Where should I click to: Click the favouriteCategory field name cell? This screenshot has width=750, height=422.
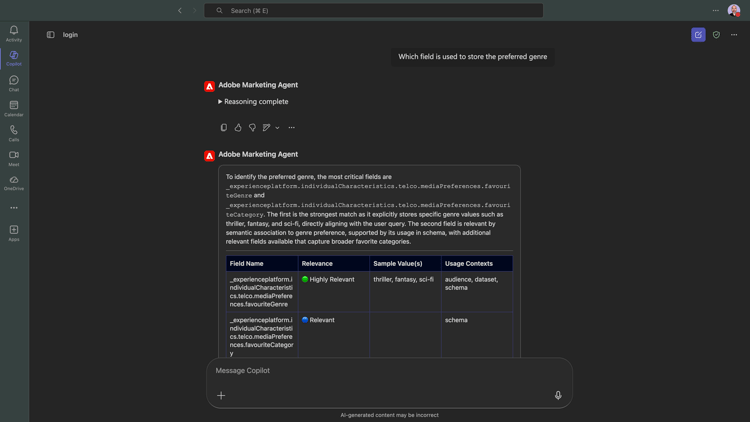(262, 335)
